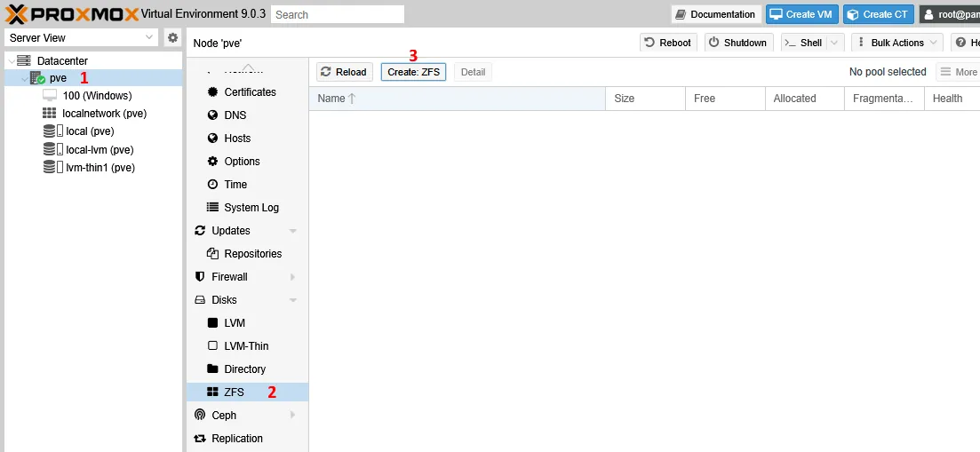Open the System Log menu item
The width and height of the screenshot is (980, 452).
coord(248,207)
